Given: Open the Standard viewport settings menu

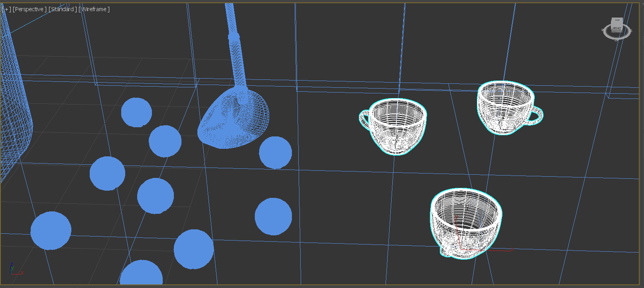Looking at the screenshot, I should 63,9.
